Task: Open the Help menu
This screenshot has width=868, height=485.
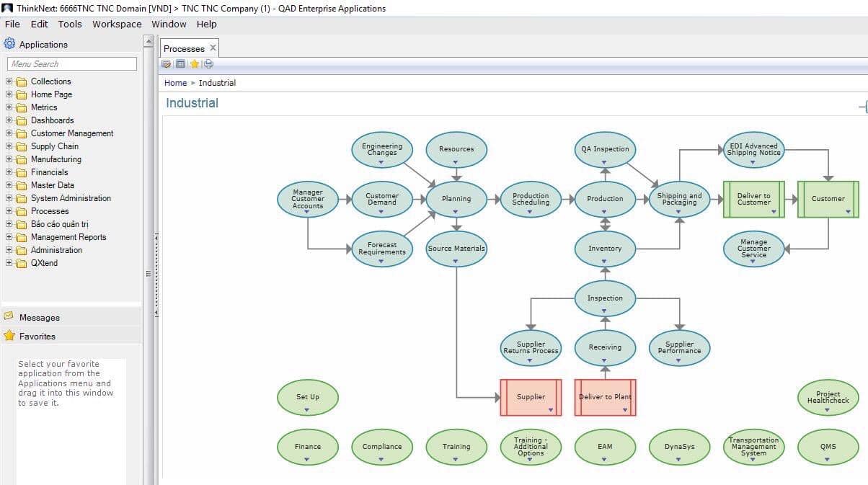Action: coord(206,24)
